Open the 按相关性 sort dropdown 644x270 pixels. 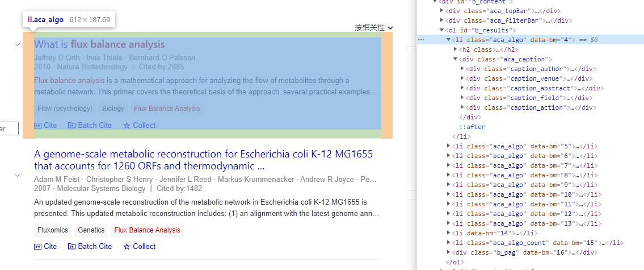374,27
